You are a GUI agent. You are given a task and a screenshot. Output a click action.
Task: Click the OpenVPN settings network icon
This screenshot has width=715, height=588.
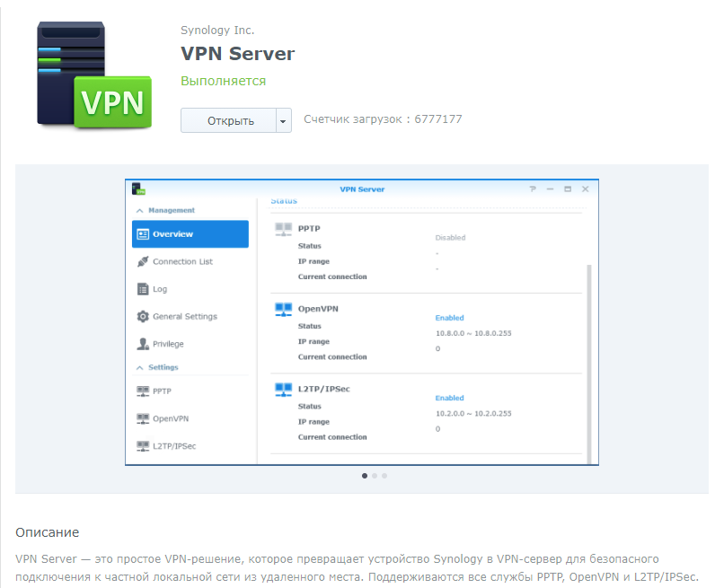143,418
